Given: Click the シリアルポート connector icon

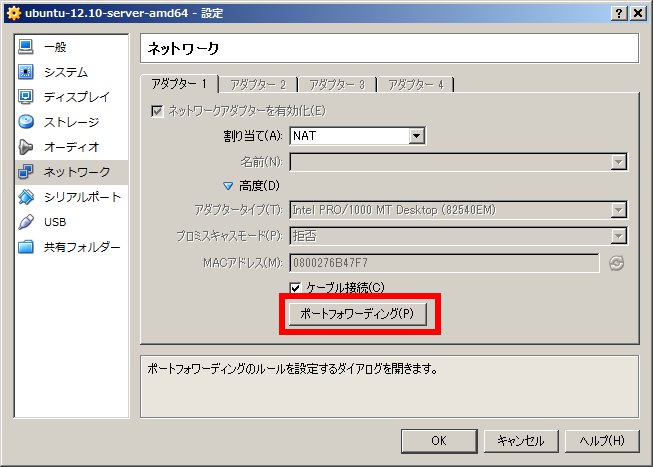Looking at the screenshot, I should 26,197.
